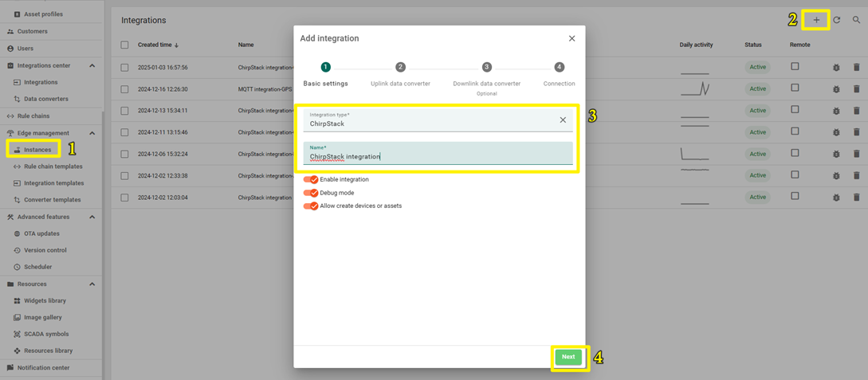
Task: Select all integrations via header checkbox
Action: [x=124, y=45]
